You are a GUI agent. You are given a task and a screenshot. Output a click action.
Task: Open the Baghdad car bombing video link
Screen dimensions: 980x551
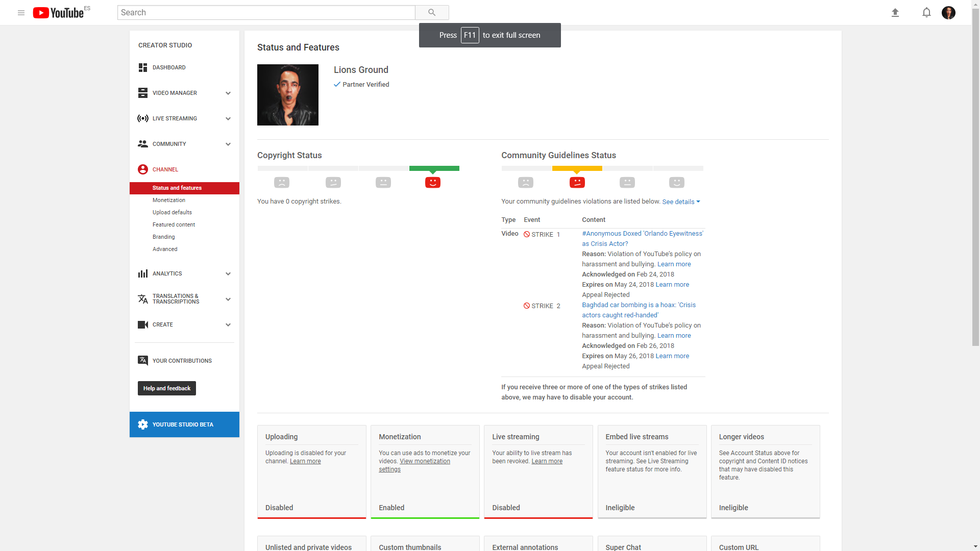coord(639,310)
